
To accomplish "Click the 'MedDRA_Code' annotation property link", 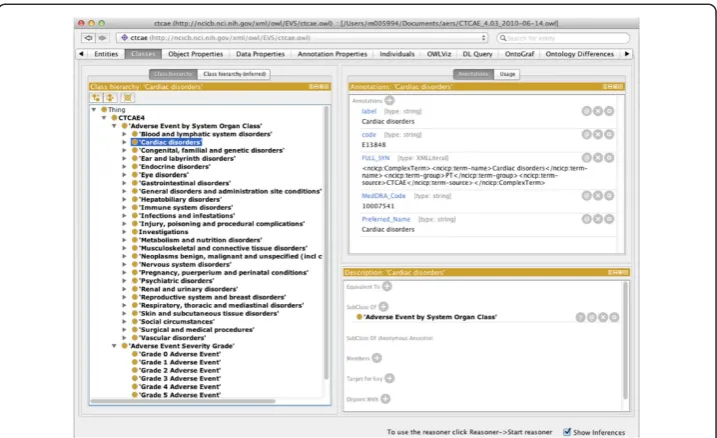I will click(384, 196).
